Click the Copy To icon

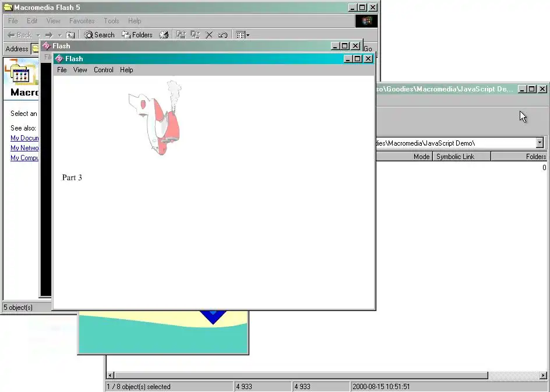click(195, 35)
